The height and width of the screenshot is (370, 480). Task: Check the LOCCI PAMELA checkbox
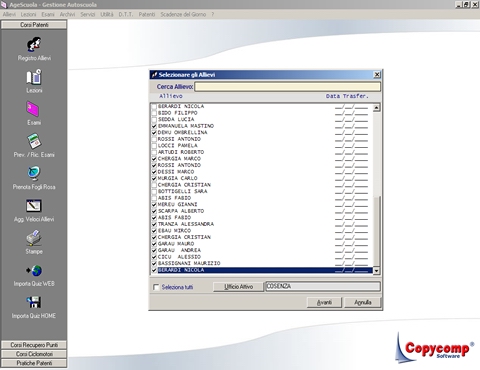tap(154, 146)
